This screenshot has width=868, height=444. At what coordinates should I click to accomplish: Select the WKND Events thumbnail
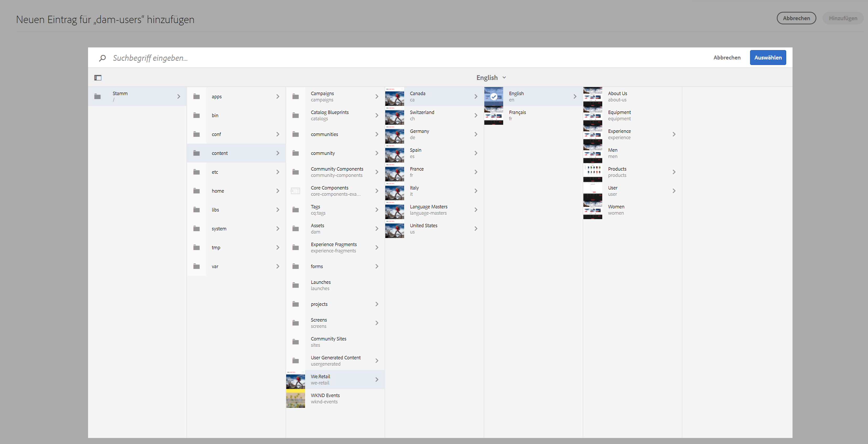[296, 398]
